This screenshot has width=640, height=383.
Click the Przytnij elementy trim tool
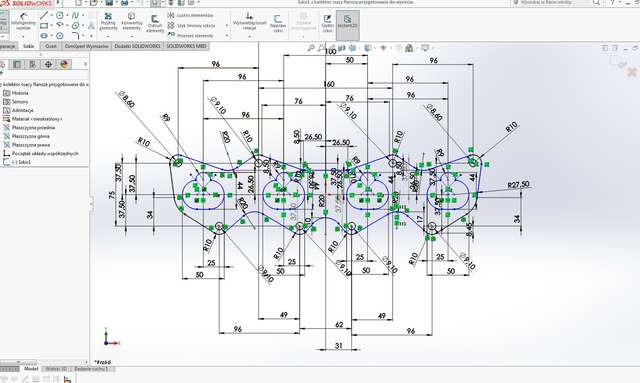pyautogui.click(x=108, y=21)
